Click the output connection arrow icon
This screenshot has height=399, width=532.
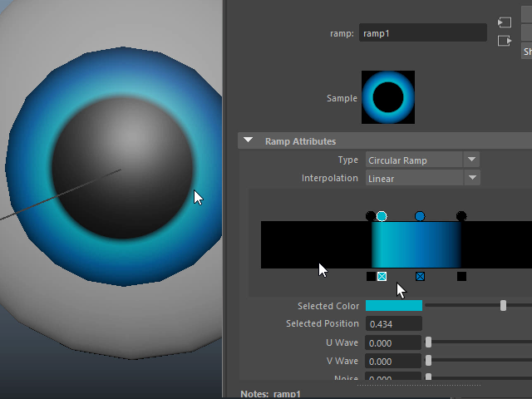coord(504,41)
